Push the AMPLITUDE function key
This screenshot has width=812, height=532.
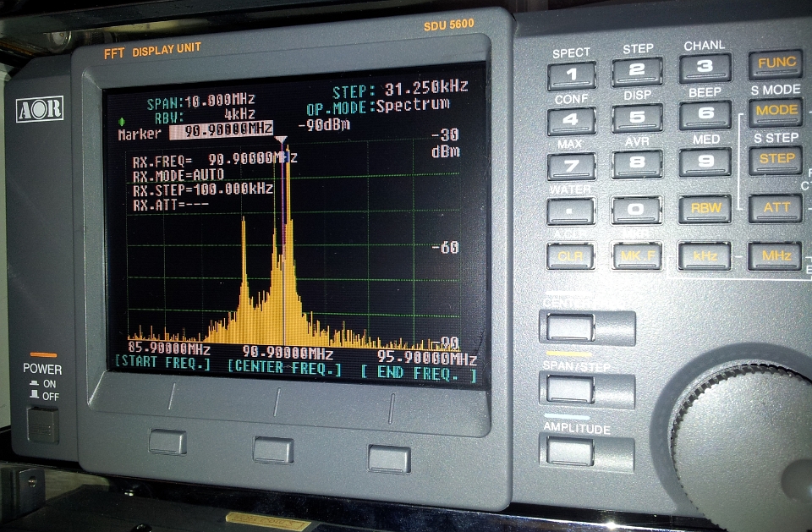(x=570, y=452)
